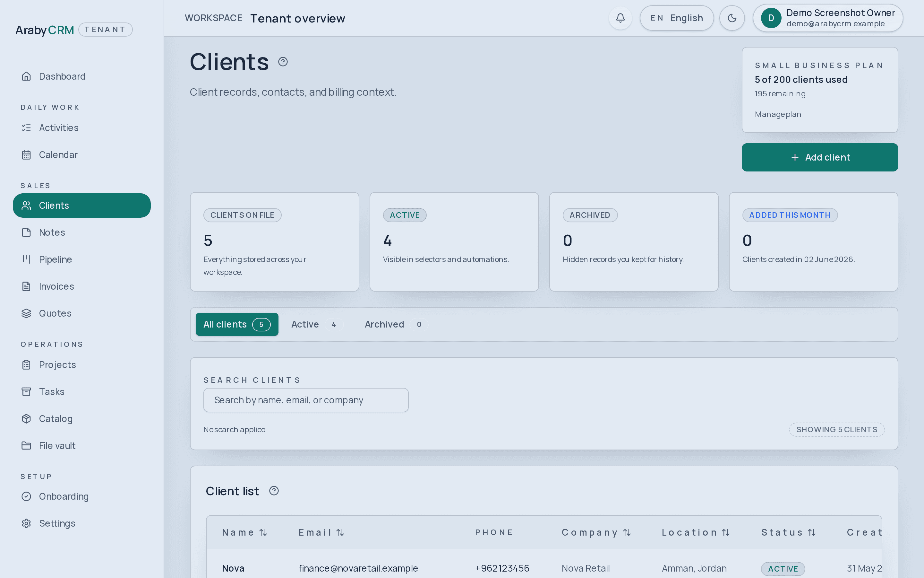Click the ACTIVE status badge for Nova

[783, 569]
